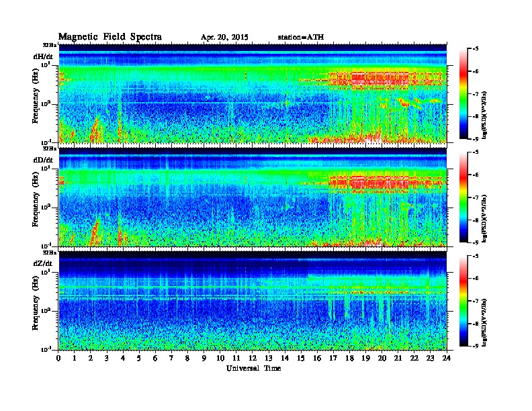Click hour 7 on the time axis
Screen dimensions: 532x411
171,358
